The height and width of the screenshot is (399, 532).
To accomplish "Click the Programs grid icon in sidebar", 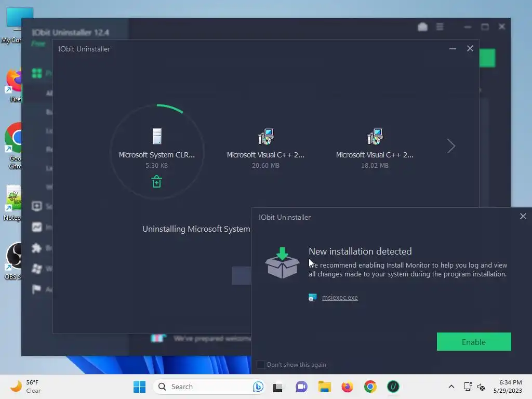I will coord(37,73).
